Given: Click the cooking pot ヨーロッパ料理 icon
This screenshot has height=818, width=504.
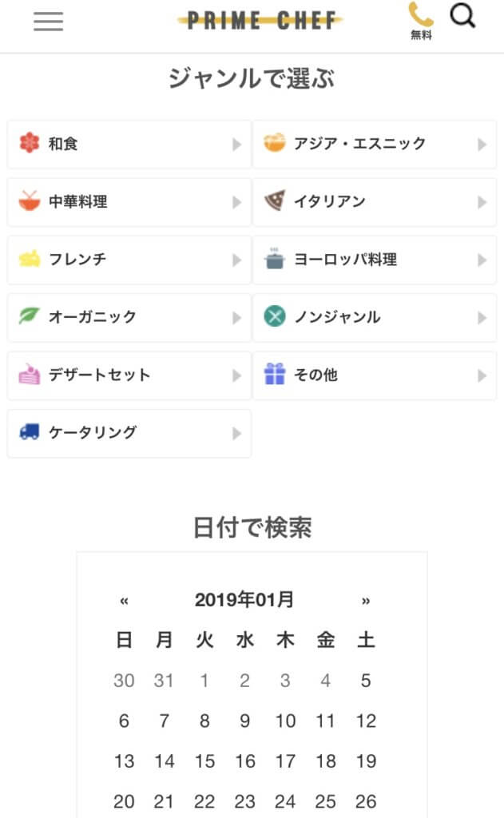Looking at the screenshot, I should click(x=275, y=259).
